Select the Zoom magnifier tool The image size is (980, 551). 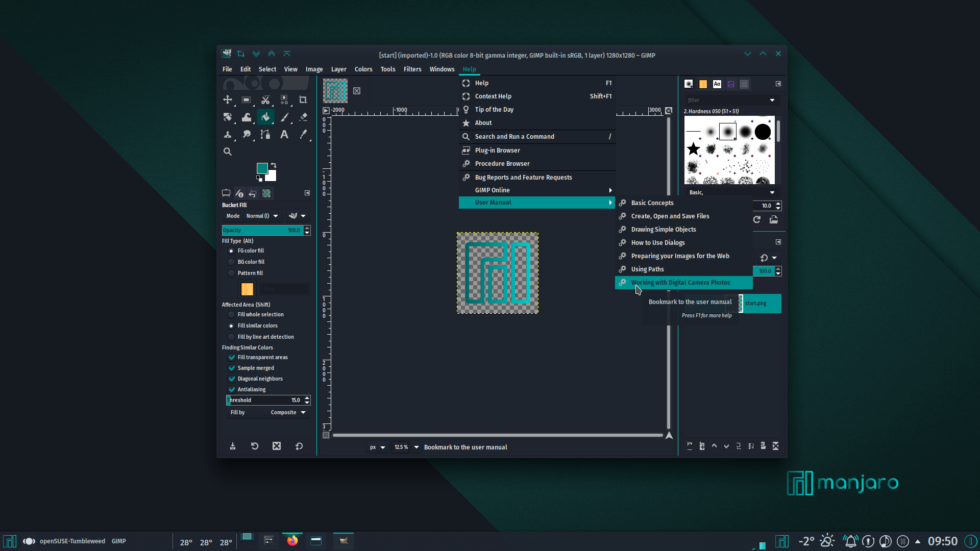click(228, 152)
